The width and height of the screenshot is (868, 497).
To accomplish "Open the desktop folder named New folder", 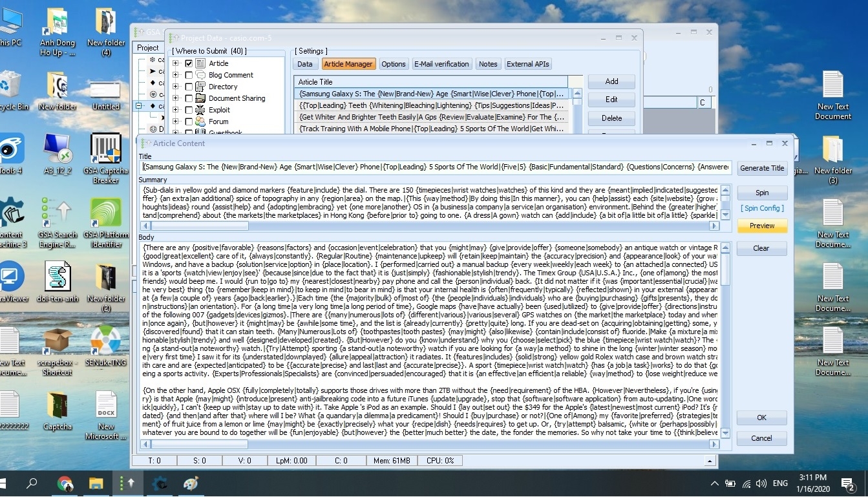I will click(x=58, y=90).
